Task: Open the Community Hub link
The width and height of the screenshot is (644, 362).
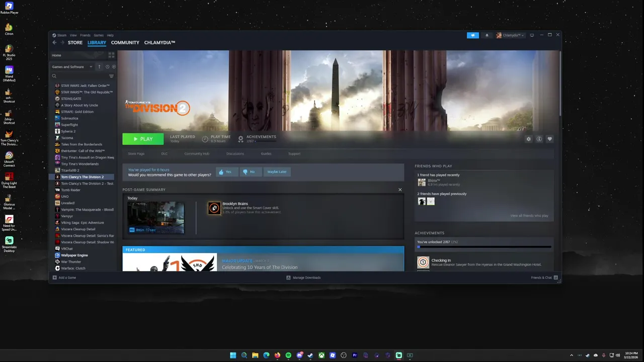Action: click(197, 154)
